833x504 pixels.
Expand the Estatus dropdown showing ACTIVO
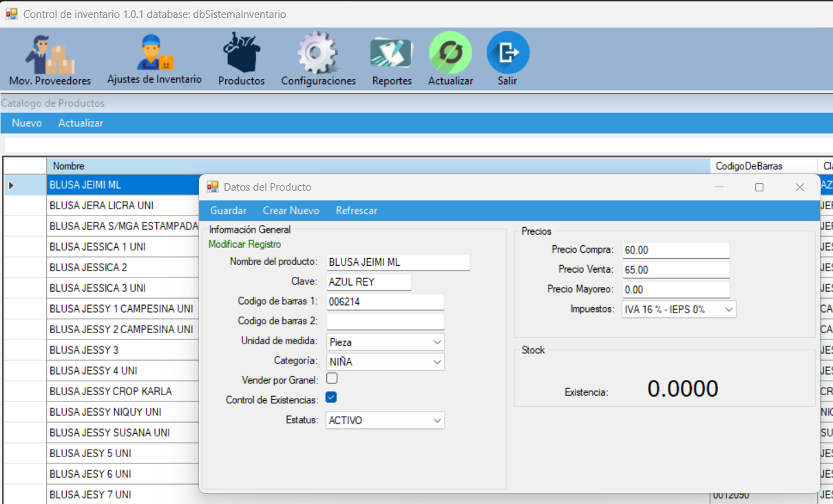[x=437, y=421]
